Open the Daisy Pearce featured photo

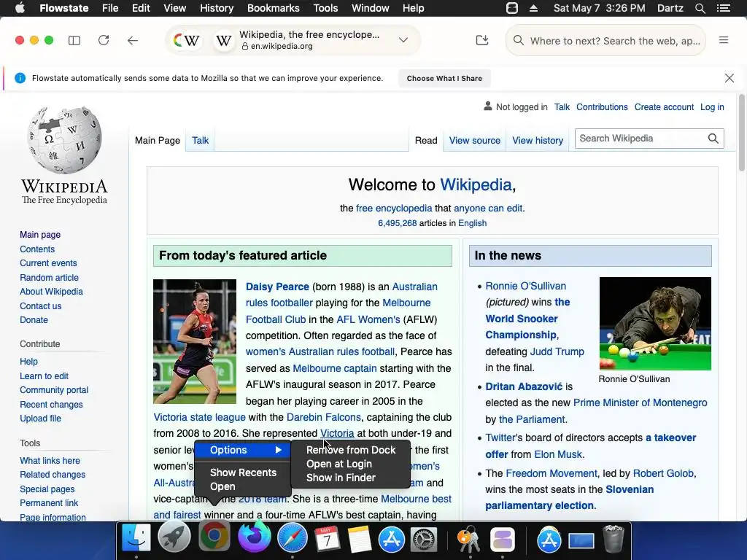pos(194,341)
